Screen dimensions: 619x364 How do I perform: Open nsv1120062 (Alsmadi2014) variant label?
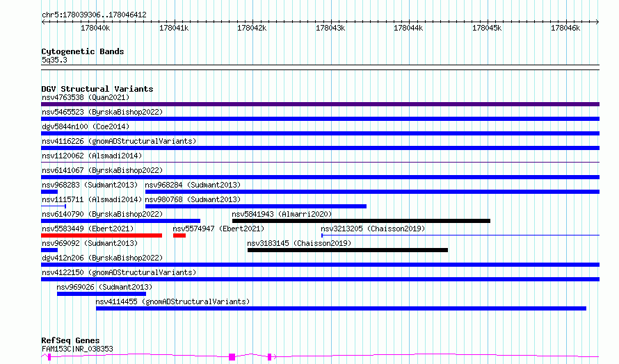92,156
